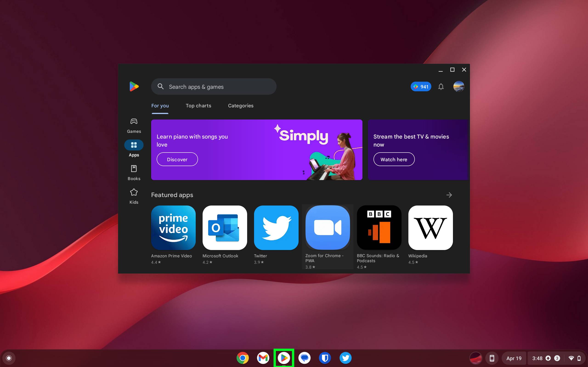Open Amazon Prime Video app page

pos(174,228)
